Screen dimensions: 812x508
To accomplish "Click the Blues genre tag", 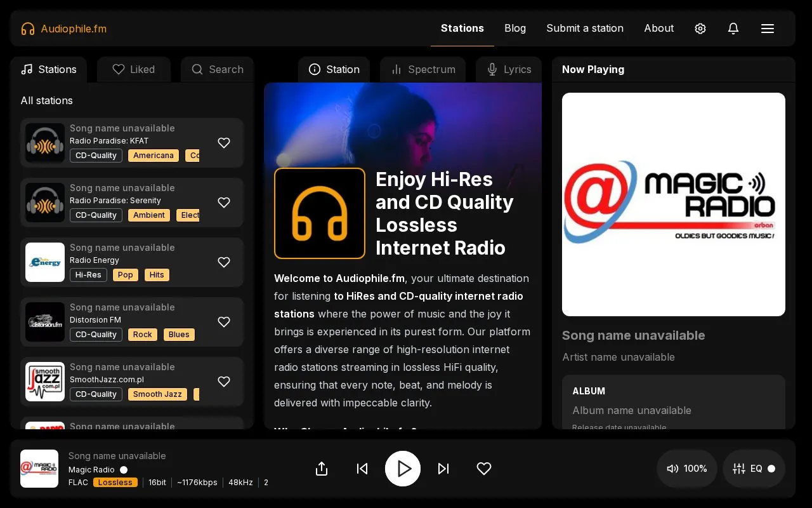I will click(179, 335).
